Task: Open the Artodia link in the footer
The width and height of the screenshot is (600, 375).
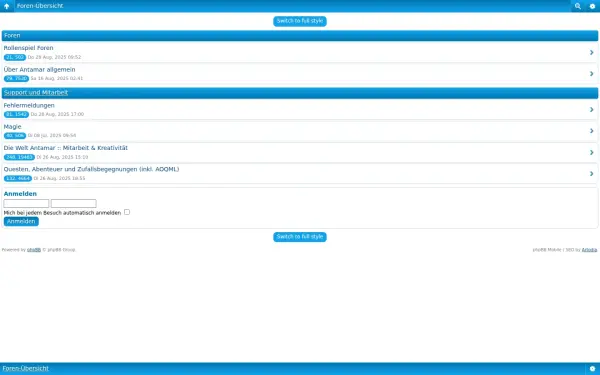Action: pos(589,250)
